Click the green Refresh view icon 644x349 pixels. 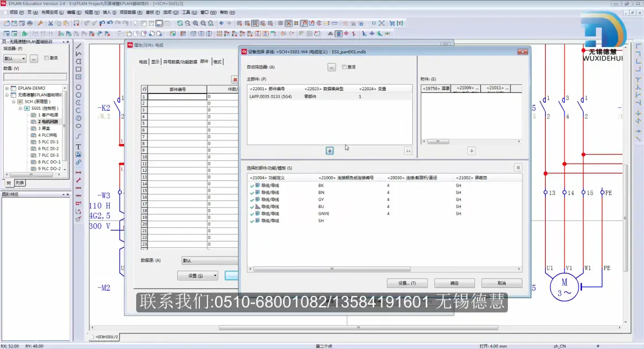(180, 23)
